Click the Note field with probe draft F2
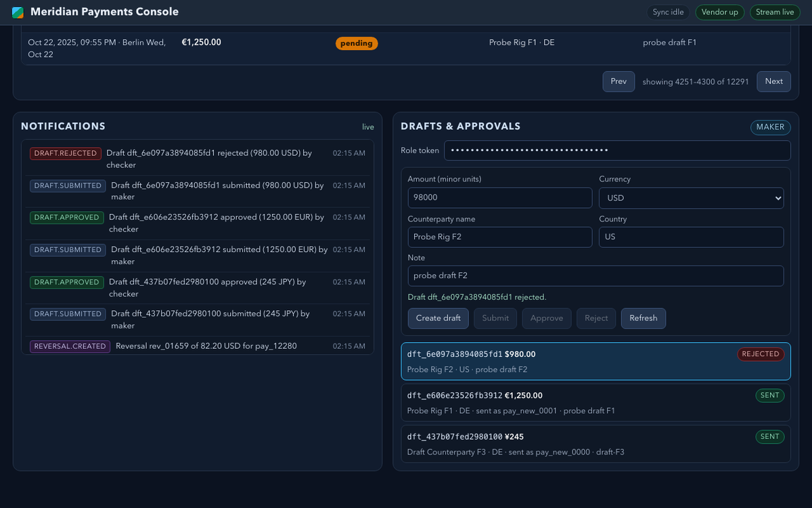Viewport: 812px width, 508px height. [x=595, y=276]
